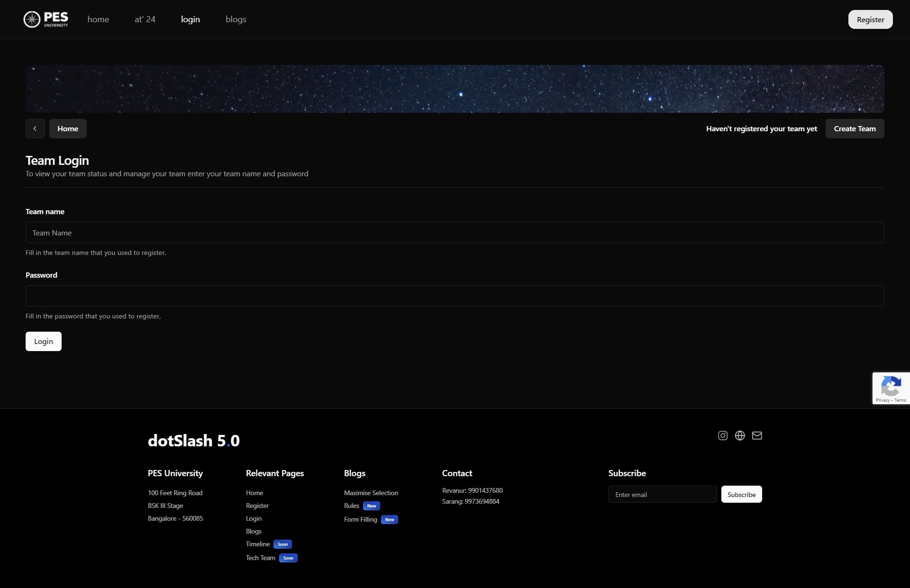The image size is (910, 588).
Task: Click the back chevron next to Home
Action: tap(35, 128)
